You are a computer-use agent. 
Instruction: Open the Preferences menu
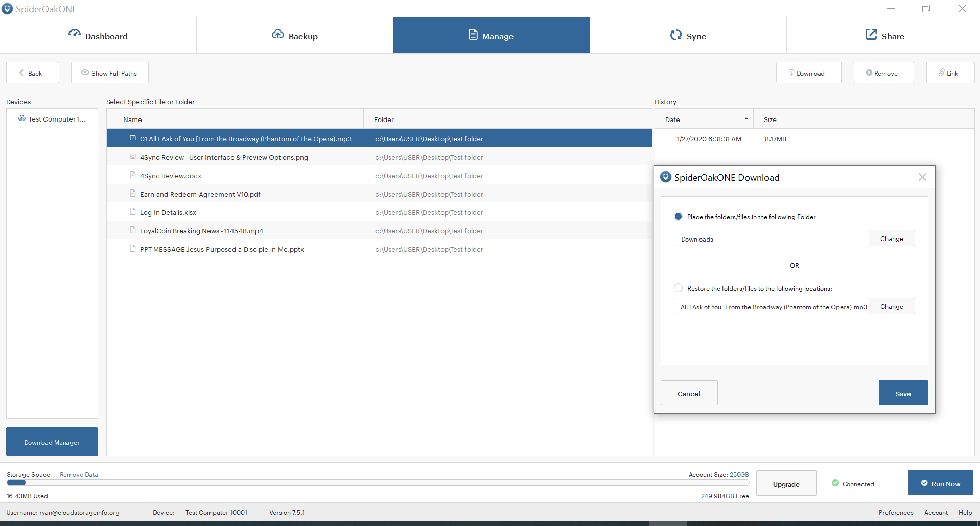coord(895,512)
